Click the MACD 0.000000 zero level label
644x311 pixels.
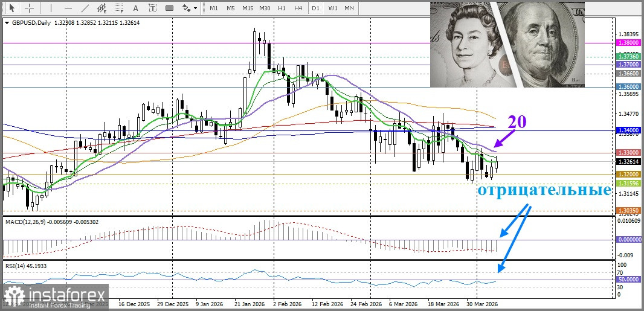[629, 239]
